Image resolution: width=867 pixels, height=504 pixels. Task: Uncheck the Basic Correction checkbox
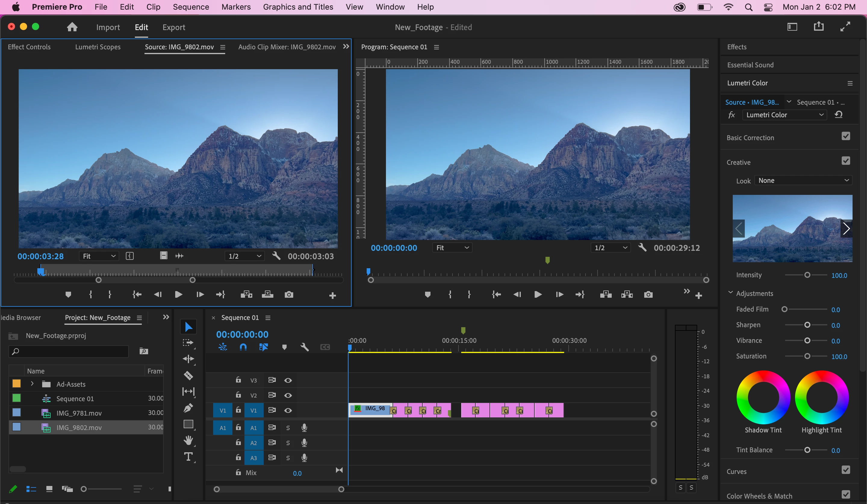point(846,137)
